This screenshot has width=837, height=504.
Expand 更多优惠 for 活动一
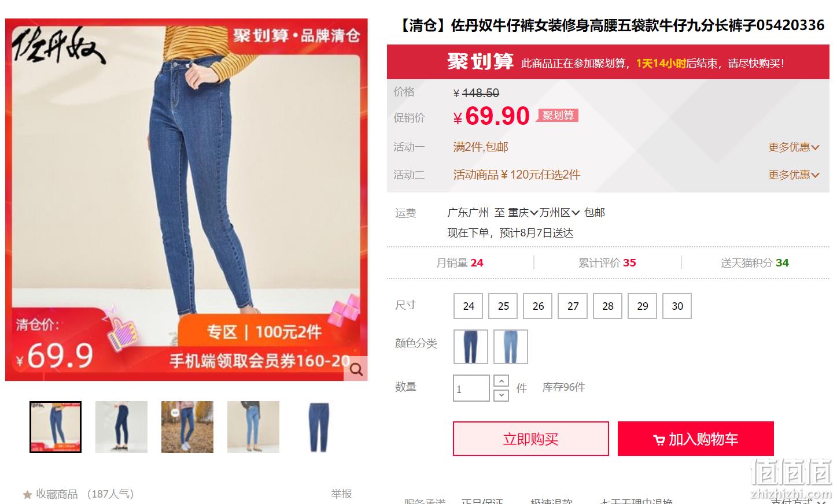click(794, 147)
